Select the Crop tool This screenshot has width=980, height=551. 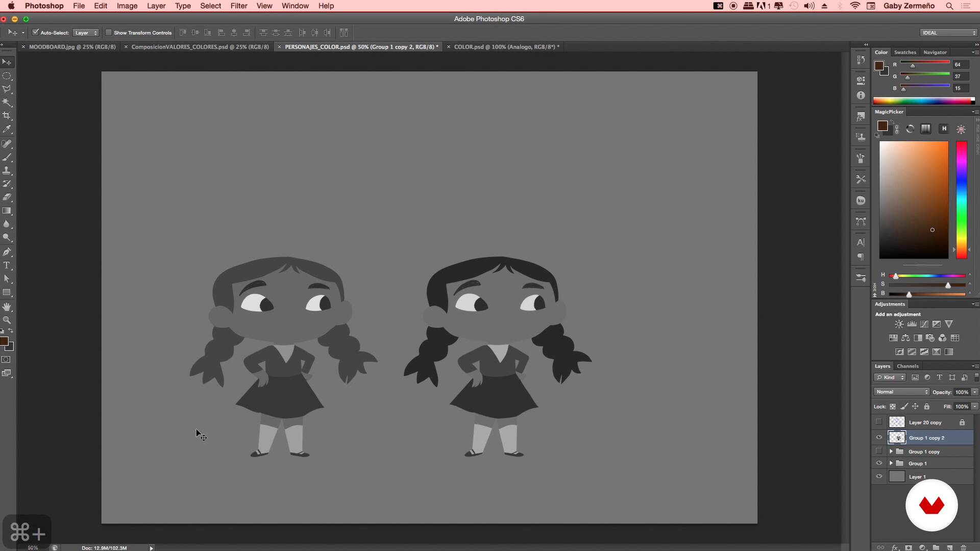tap(7, 116)
